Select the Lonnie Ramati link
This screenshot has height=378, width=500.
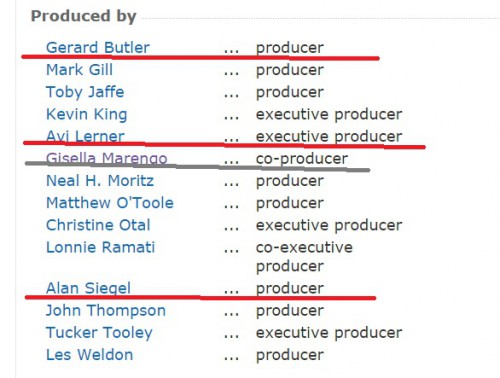pyautogui.click(x=100, y=247)
